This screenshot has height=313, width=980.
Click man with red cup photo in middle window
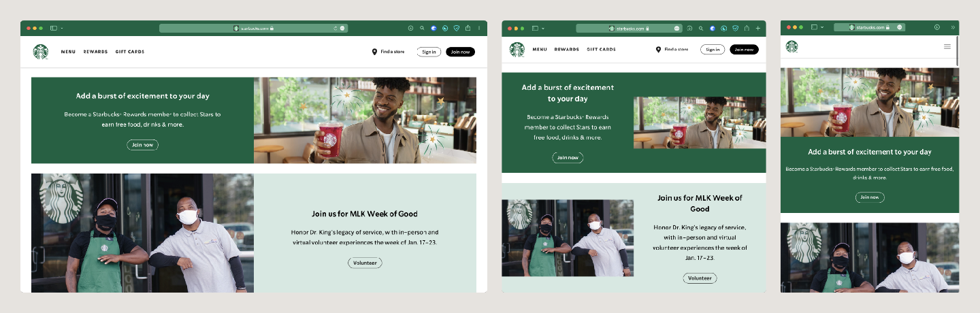tap(700, 122)
